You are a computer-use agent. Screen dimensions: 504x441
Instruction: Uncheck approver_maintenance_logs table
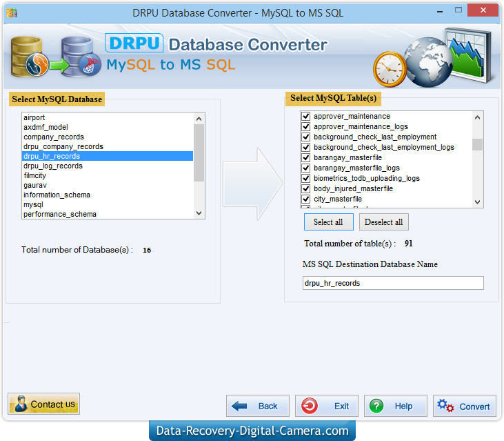(305, 126)
